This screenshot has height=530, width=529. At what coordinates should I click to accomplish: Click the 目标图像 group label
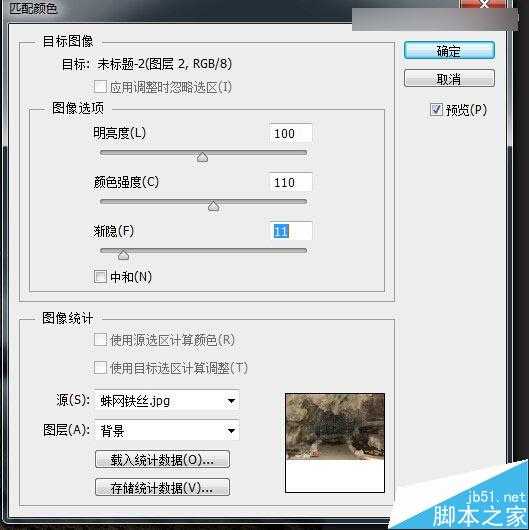pos(68,42)
